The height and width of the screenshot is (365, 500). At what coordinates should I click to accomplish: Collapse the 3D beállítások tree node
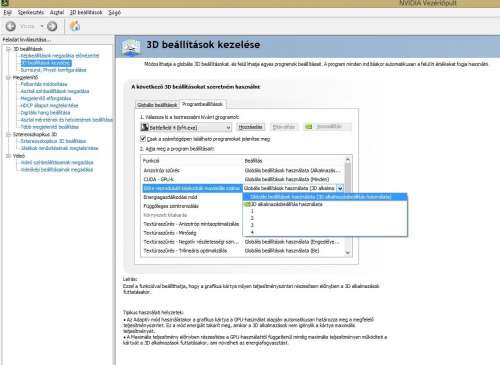[8, 49]
